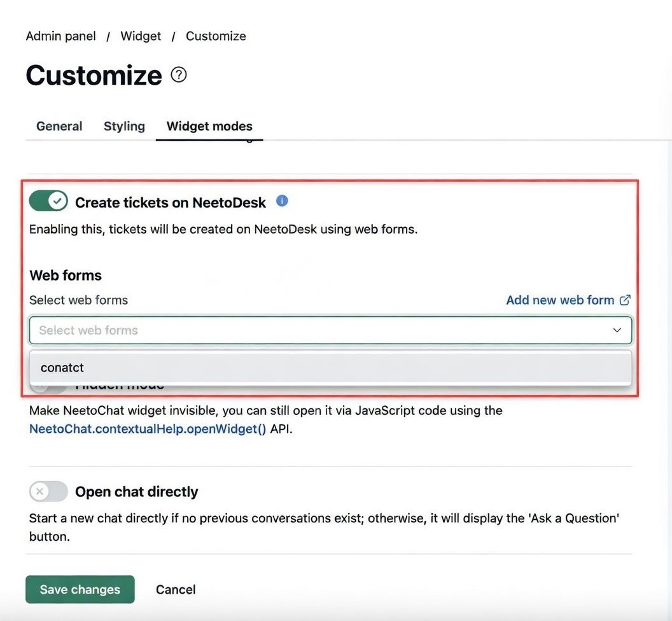Navigate to Widget breadcrumb link

[x=141, y=36]
